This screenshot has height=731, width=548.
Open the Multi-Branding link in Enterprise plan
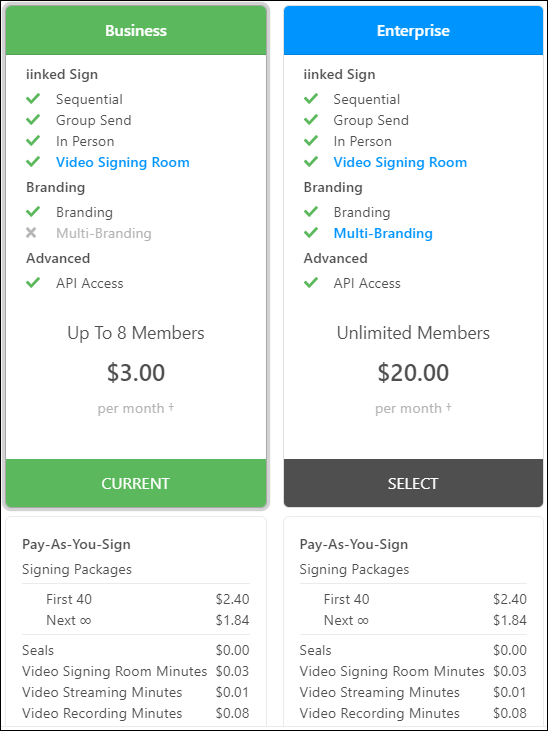pos(383,233)
